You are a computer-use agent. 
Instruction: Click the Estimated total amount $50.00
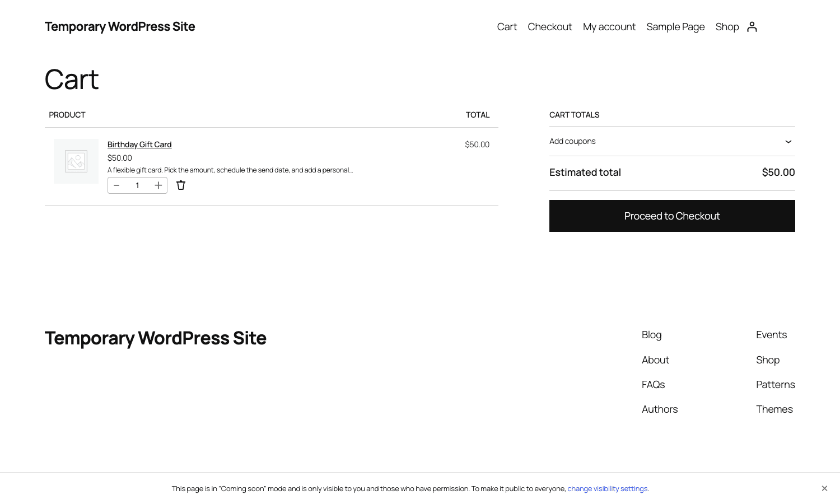click(778, 172)
